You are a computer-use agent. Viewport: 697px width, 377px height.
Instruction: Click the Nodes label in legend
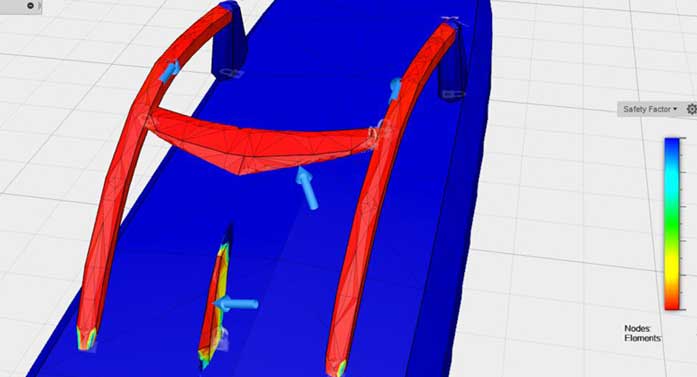(637, 329)
